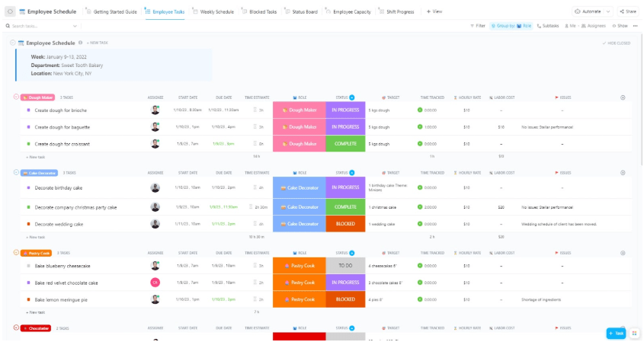Collapse the Pastry Cook group
This screenshot has width=644, height=342.
[x=16, y=252]
